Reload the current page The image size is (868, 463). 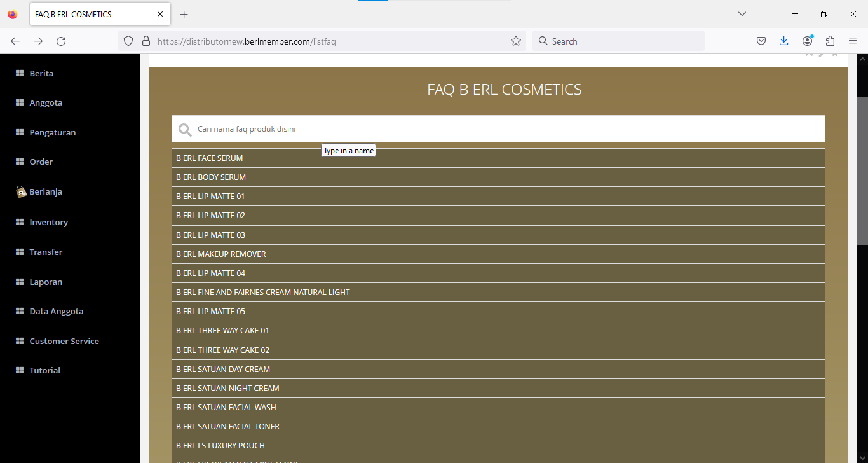(61, 41)
